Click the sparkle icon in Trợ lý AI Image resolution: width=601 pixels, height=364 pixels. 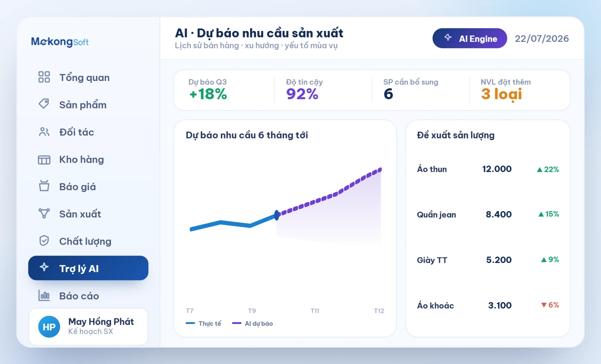44,267
